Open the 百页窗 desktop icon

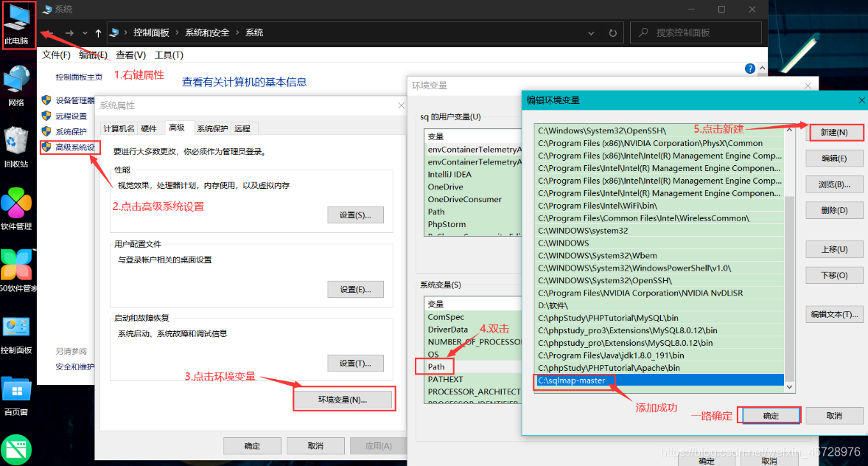point(16,396)
